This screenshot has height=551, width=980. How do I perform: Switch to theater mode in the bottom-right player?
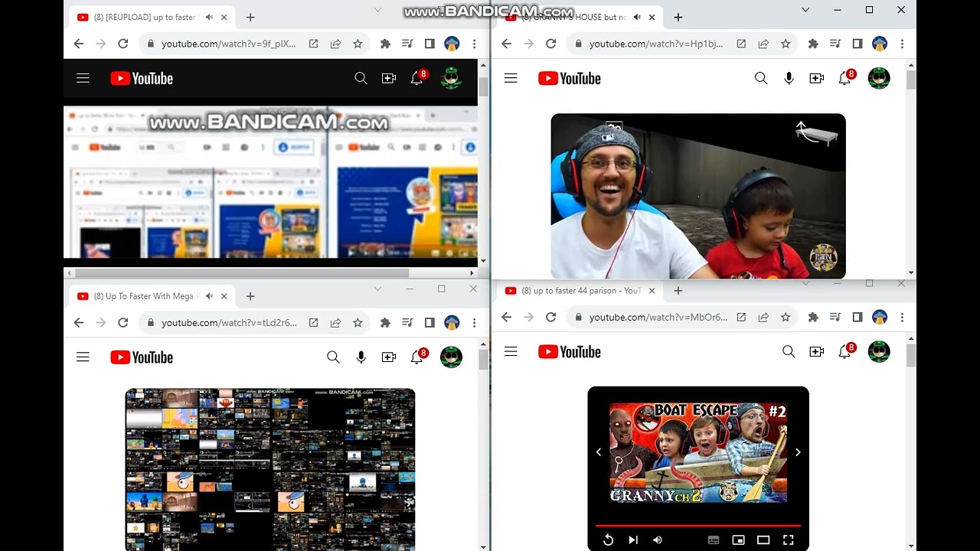click(x=763, y=540)
